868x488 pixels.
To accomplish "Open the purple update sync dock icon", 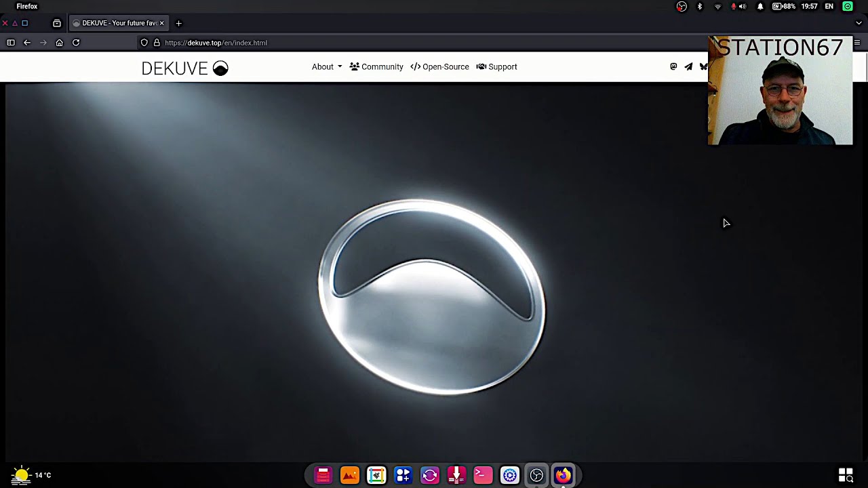I will tap(430, 475).
